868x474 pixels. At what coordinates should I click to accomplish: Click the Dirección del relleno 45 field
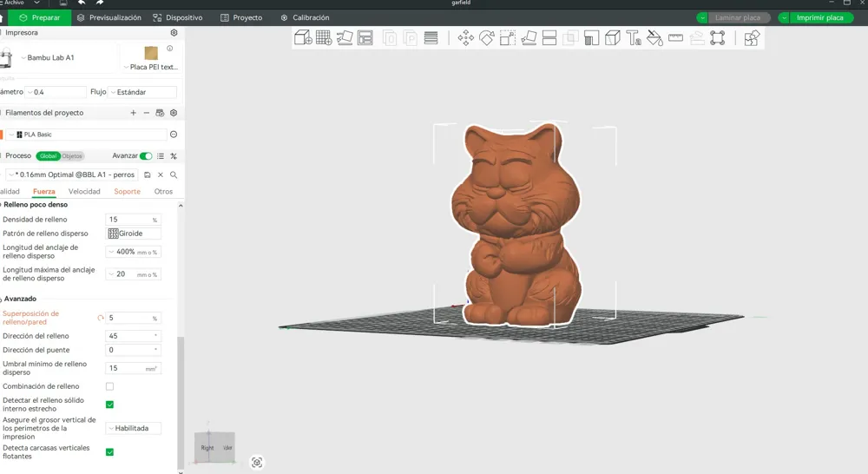click(134, 336)
